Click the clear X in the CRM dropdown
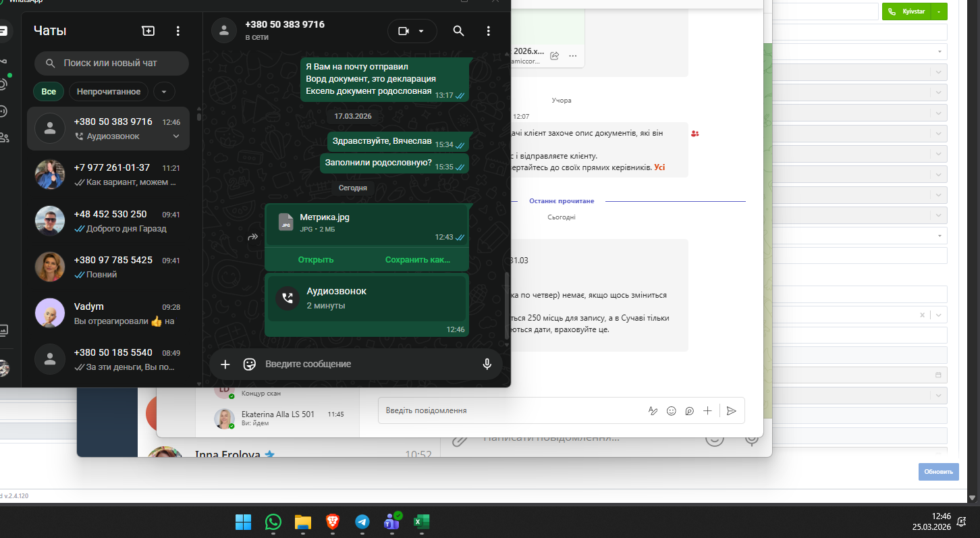This screenshot has height=538, width=980. pyautogui.click(x=923, y=315)
